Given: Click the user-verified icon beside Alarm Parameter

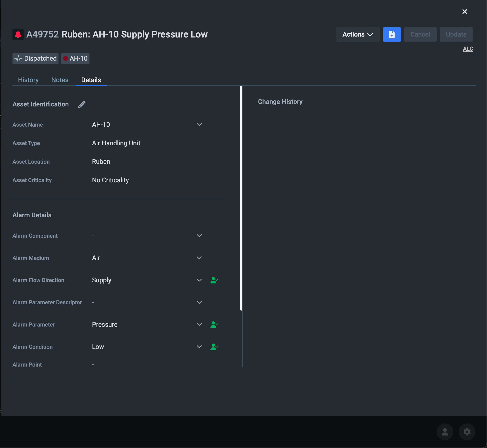Looking at the screenshot, I should pos(214,325).
